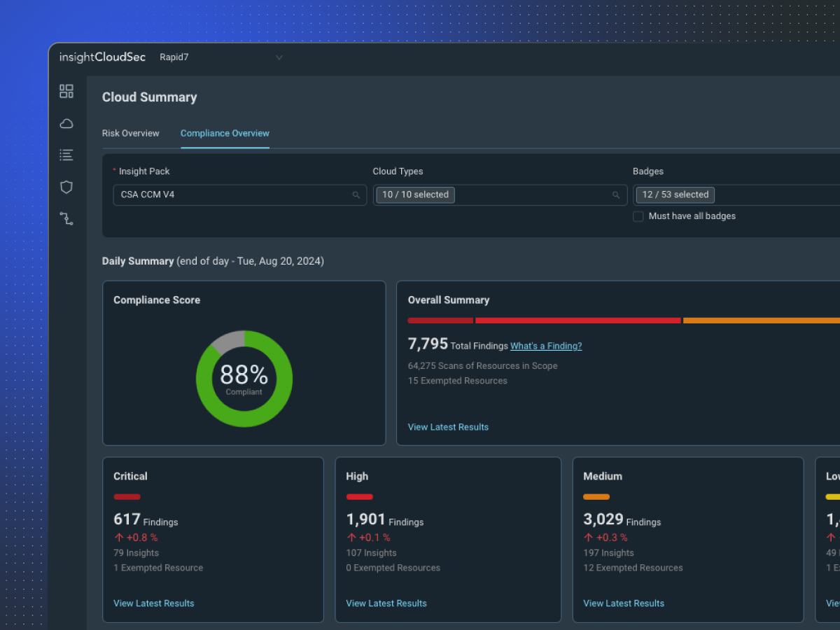
Task: View Latest Results for Medium findings
Action: coord(624,603)
